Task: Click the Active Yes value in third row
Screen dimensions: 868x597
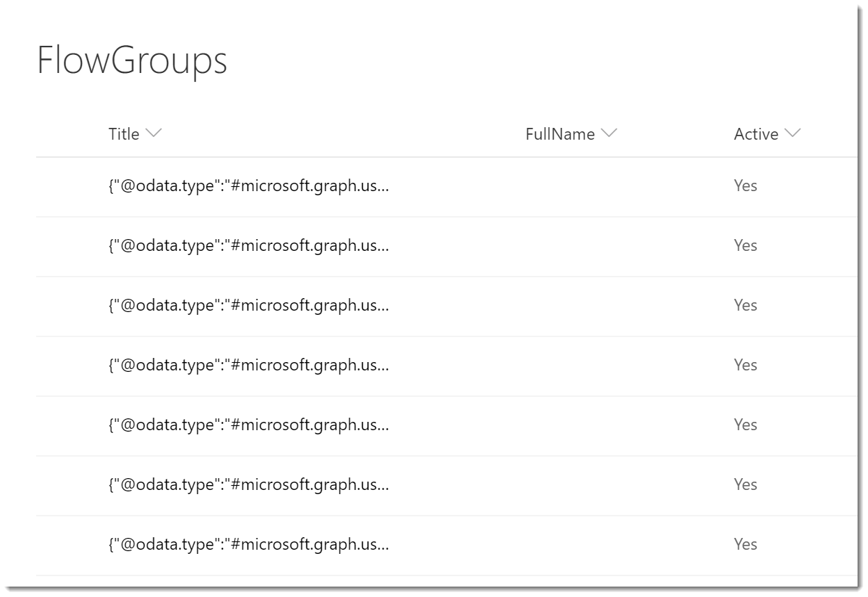Action: [746, 305]
